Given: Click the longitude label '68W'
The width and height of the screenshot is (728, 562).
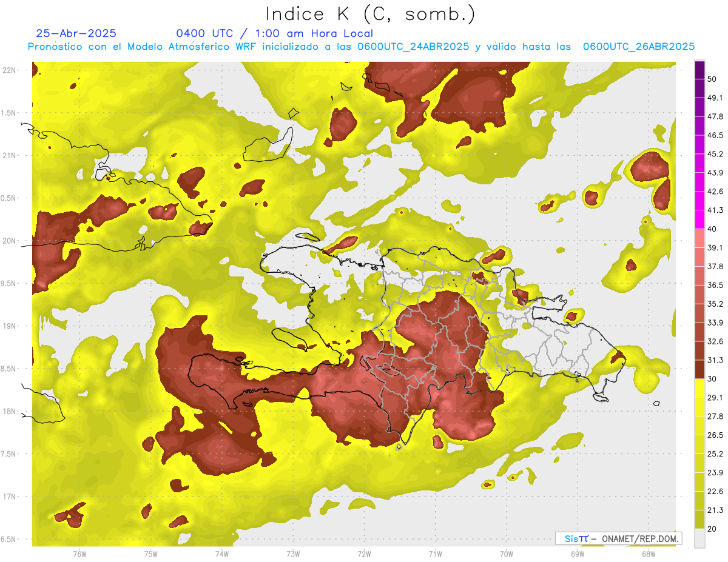Looking at the screenshot, I should tap(649, 554).
